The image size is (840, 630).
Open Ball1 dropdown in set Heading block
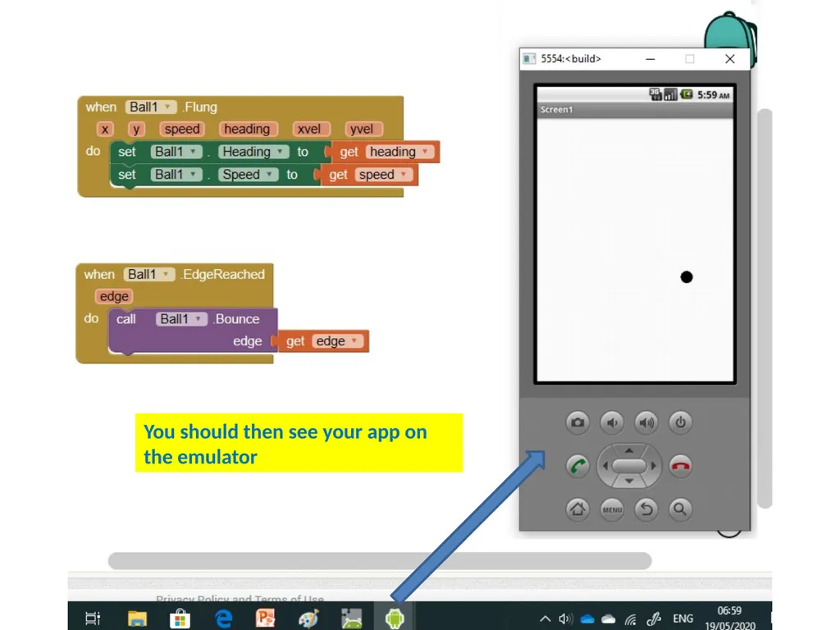(x=176, y=152)
